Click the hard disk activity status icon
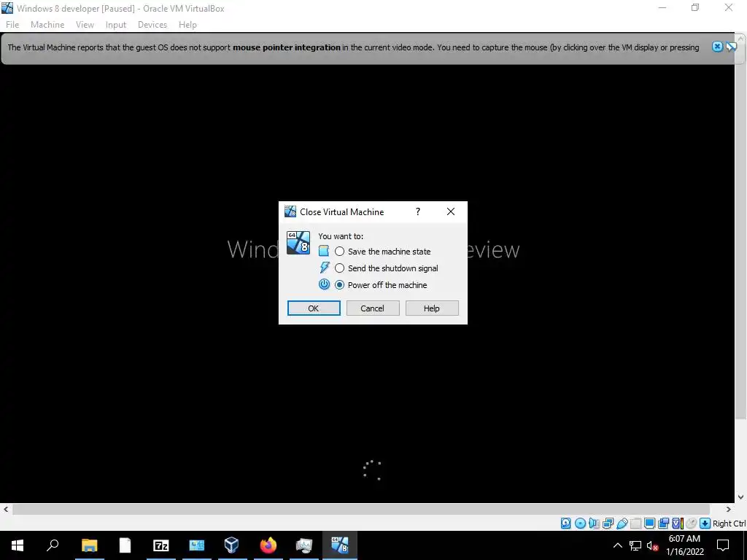 pos(566,524)
